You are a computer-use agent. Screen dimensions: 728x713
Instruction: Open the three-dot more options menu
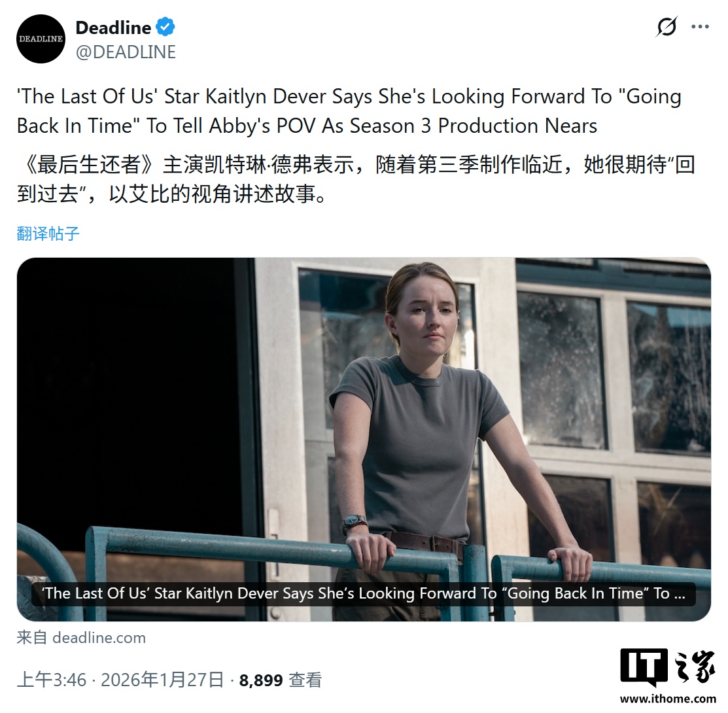point(700,26)
